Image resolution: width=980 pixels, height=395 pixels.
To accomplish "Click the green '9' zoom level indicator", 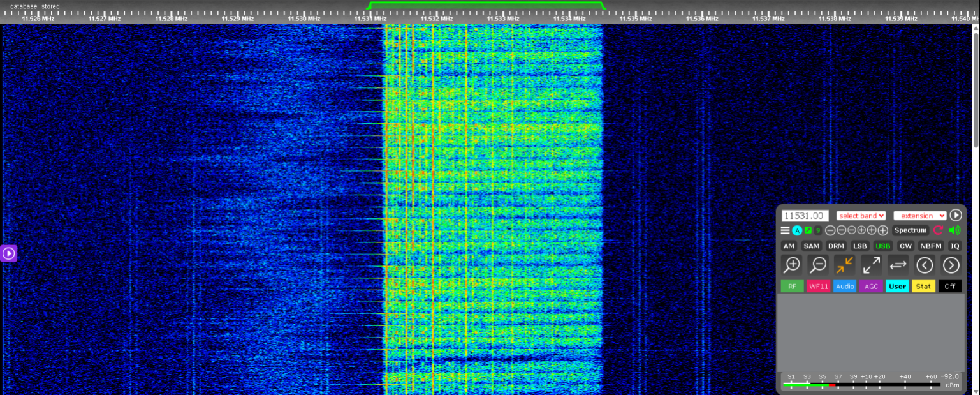I will [818, 230].
